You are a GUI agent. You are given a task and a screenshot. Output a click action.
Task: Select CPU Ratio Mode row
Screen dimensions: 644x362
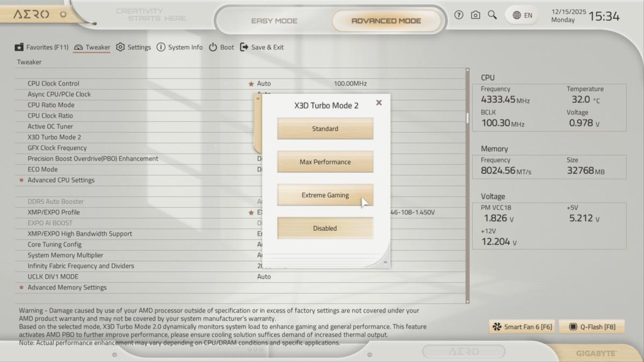[240, 105]
